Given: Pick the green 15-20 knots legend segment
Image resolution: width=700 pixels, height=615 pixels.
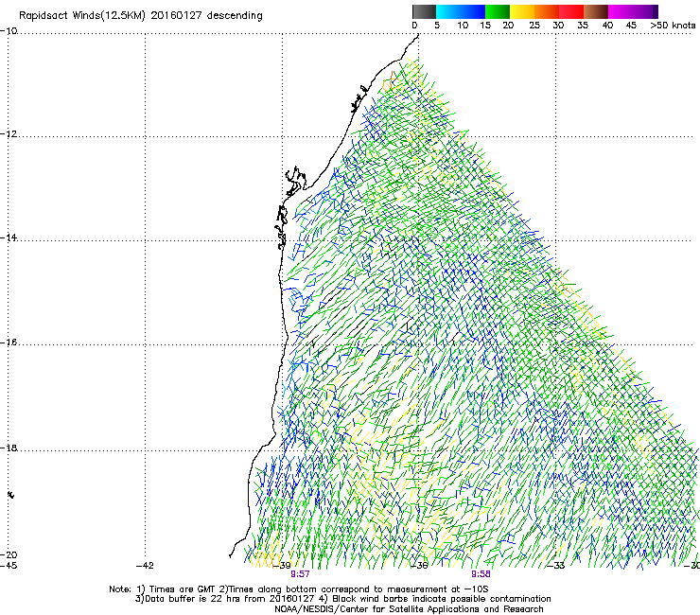Looking at the screenshot, I should (x=498, y=11).
